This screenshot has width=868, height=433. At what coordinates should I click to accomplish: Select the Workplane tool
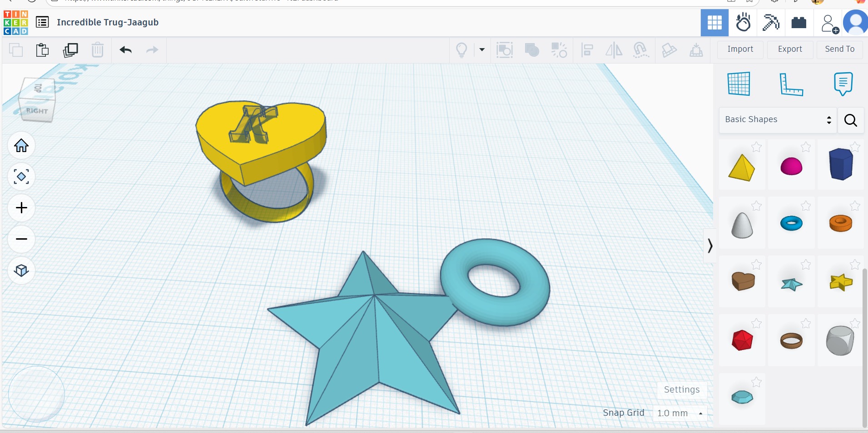point(739,84)
